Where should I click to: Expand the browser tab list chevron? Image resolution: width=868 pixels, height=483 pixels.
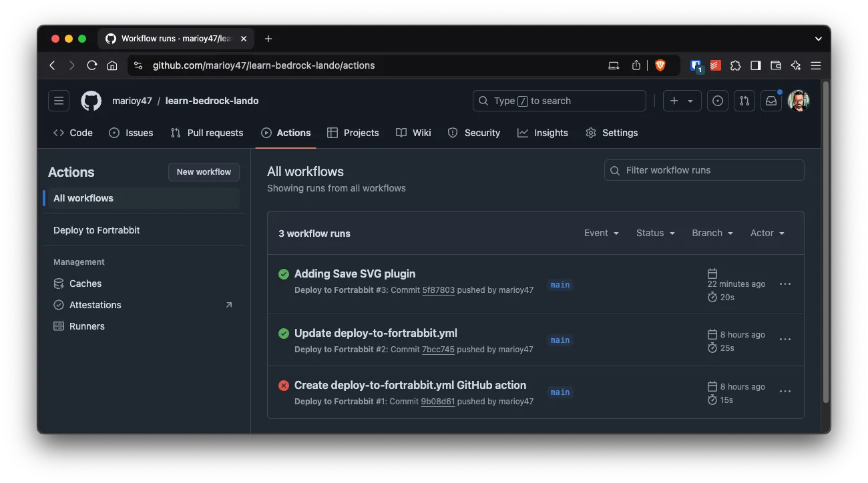(819, 39)
